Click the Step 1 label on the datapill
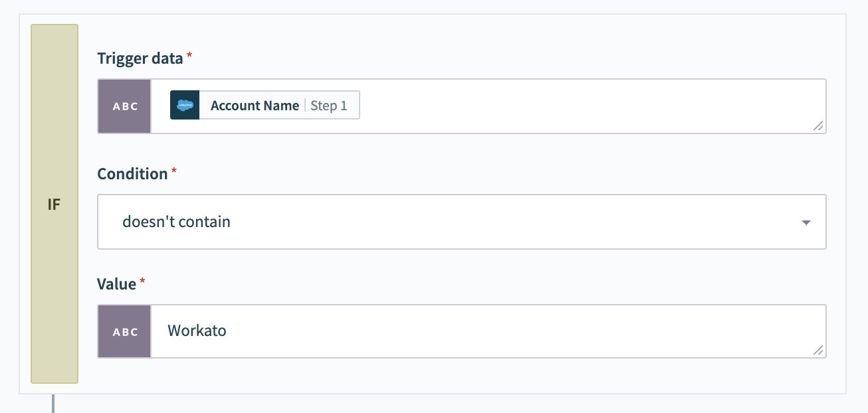The height and width of the screenshot is (413, 868). (330, 105)
